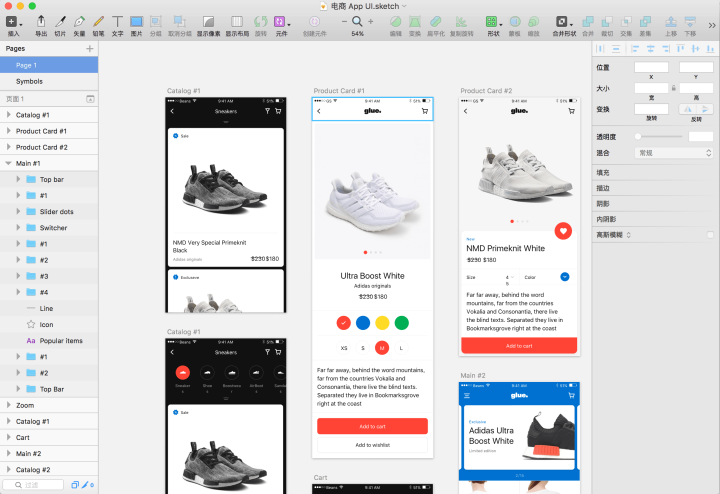Select yellow color circle in Product Card #1
Viewport: 720px width, 494px height.
pos(382,323)
